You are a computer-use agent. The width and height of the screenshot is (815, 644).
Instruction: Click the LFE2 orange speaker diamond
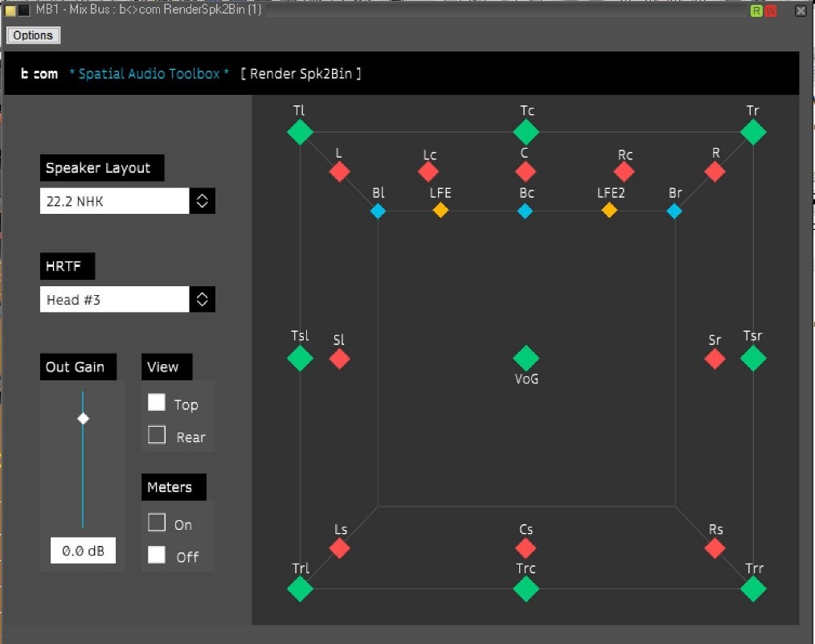(x=609, y=210)
